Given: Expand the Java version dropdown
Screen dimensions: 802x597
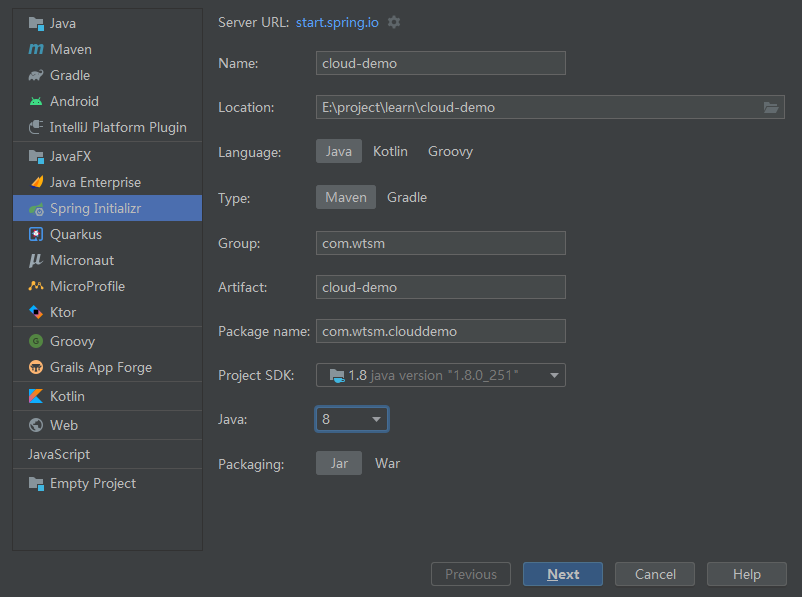Looking at the screenshot, I should tap(352, 419).
